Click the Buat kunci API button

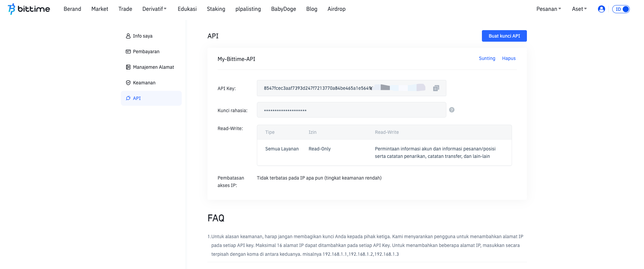(x=504, y=36)
